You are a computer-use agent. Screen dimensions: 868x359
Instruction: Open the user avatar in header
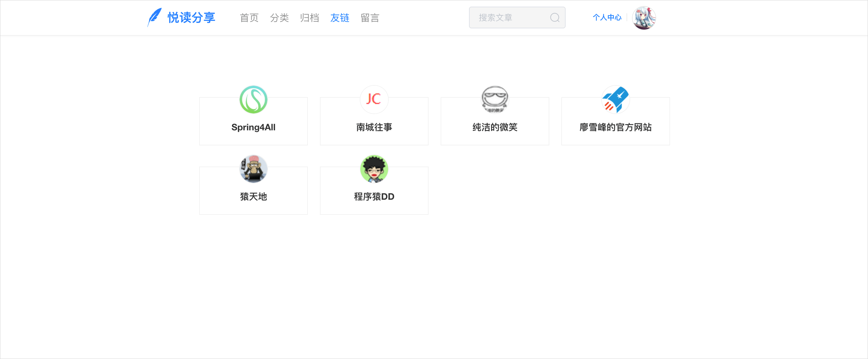tap(643, 17)
